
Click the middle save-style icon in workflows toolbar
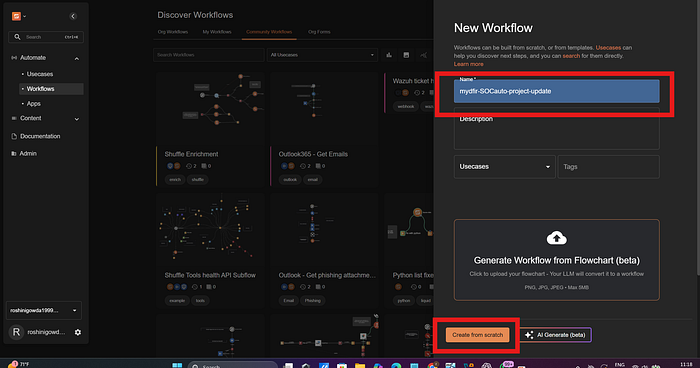pyautogui.click(x=406, y=55)
